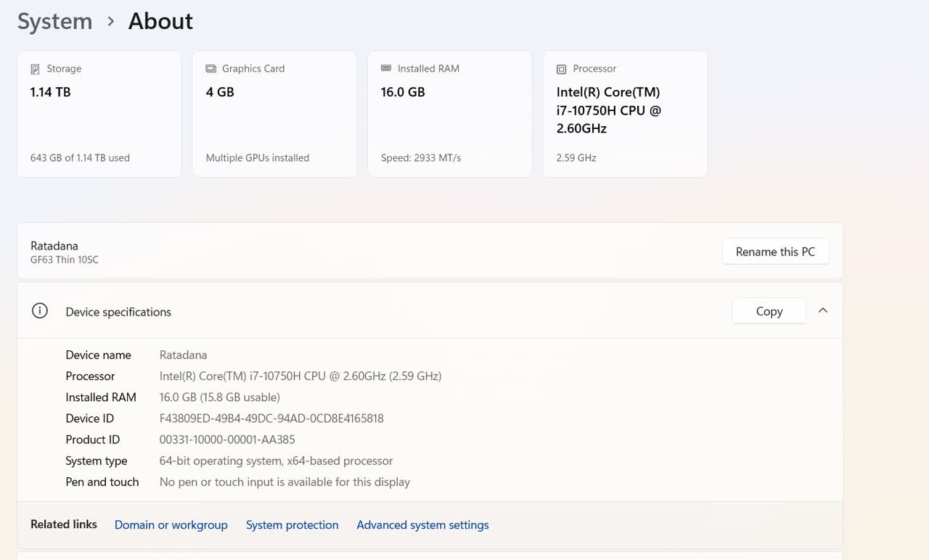Collapse the Device specifications section
Screen dimensions: 929x560
coord(823,310)
